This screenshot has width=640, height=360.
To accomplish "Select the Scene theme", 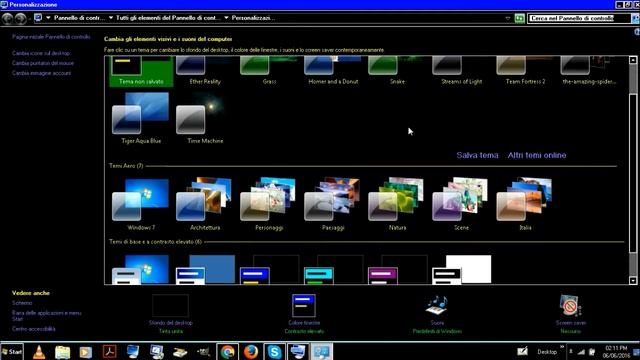I will pyautogui.click(x=461, y=204).
